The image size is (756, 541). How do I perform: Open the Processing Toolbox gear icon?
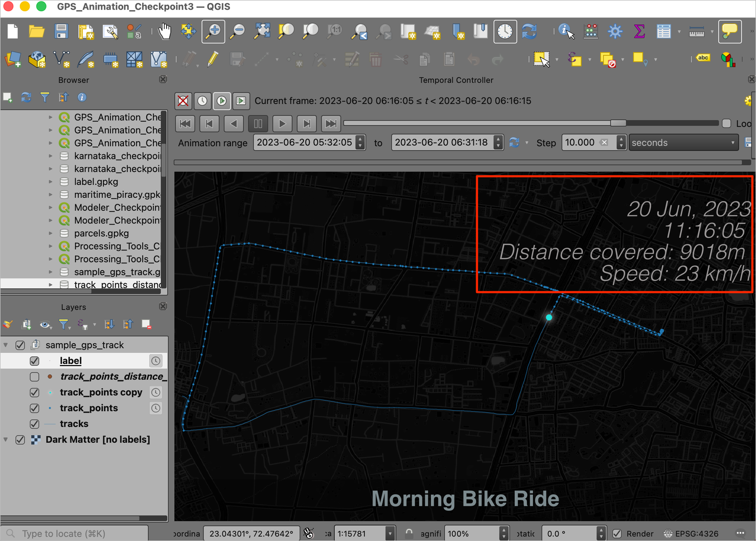[615, 32]
